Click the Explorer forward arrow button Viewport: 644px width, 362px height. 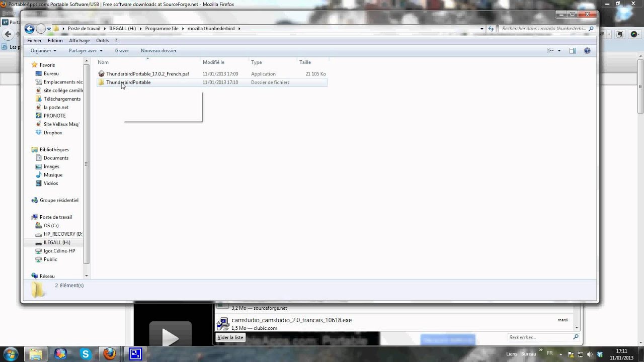click(41, 29)
